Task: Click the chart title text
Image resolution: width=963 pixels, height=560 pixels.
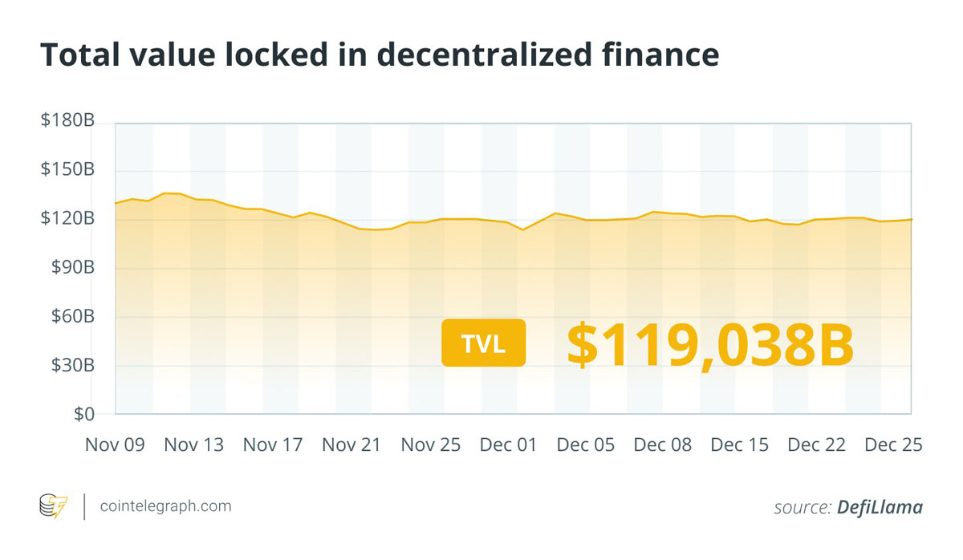Action: coord(380,54)
